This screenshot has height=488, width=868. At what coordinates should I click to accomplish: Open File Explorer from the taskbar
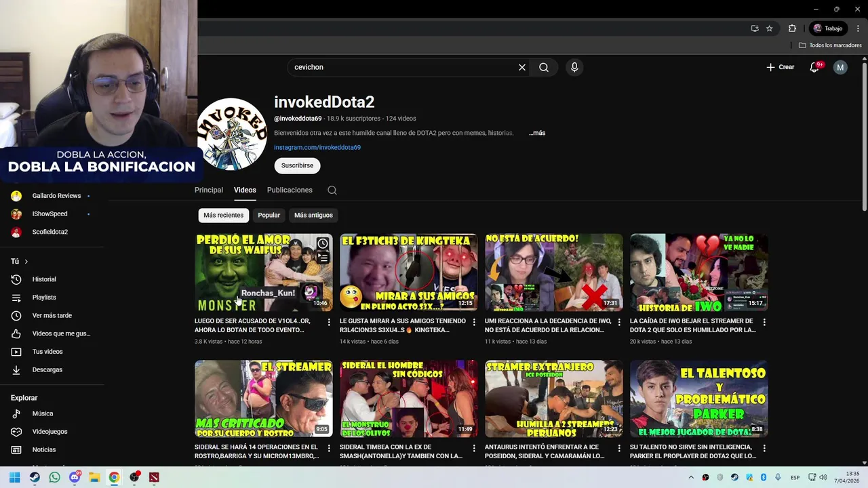pyautogui.click(x=94, y=477)
